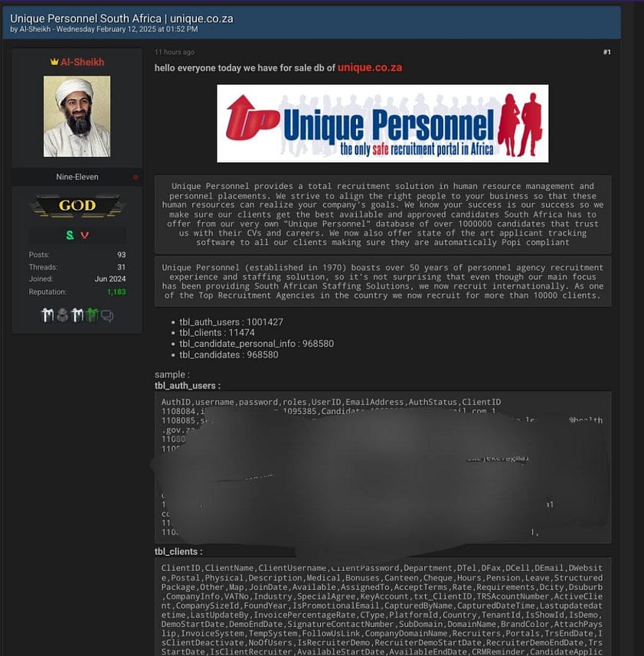Click the thread title Unique Personnel South Africa

pyautogui.click(x=122, y=18)
